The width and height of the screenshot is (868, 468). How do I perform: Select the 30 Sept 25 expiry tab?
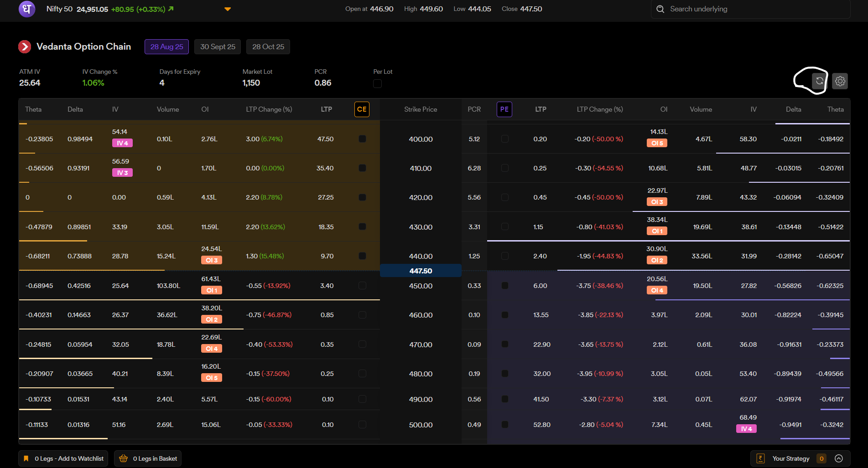tap(218, 46)
